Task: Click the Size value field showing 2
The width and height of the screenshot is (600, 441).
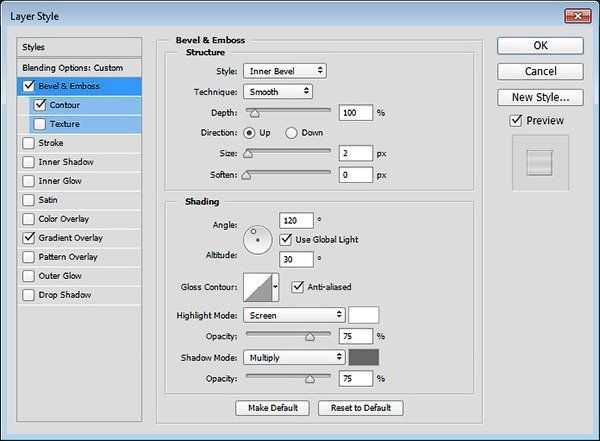Action: 355,154
